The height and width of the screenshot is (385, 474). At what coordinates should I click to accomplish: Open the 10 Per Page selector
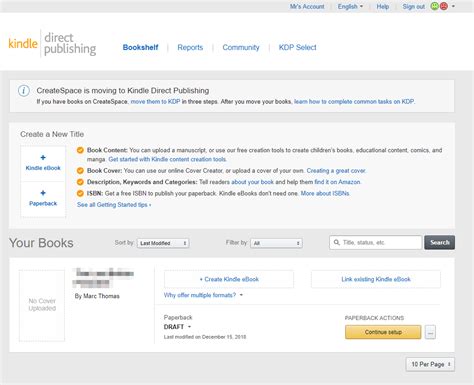(x=430, y=364)
